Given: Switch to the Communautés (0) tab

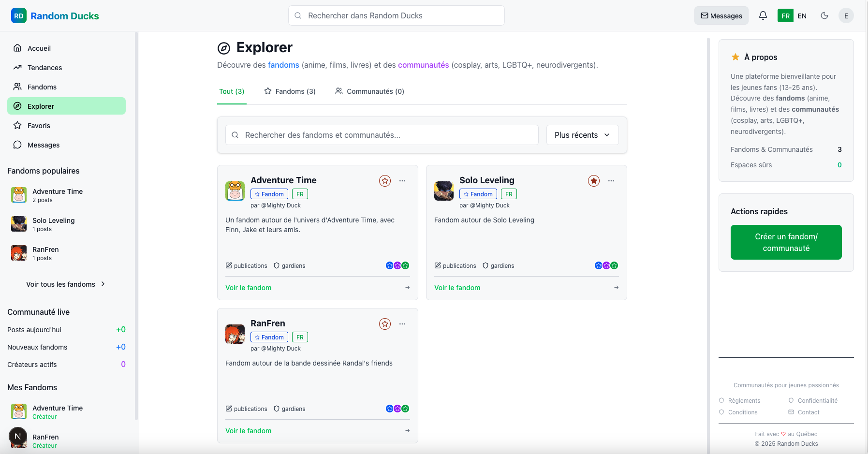Looking at the screenshot, I should point(369,91).
